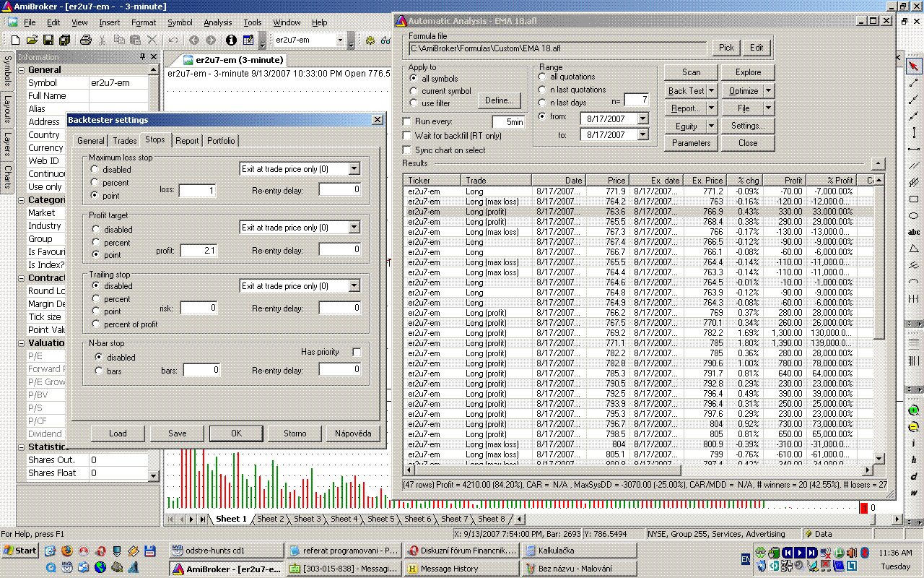Expand the Profit target exit mode dropdown
The image size is (924, 578).
[354, 228]
